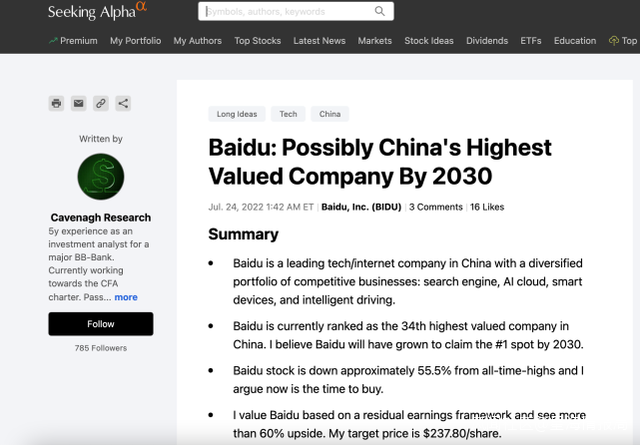Viewport: 640px width, 445px height.
Task: Click the article date Jul. 24, 2022
Action: pos(261,207)
